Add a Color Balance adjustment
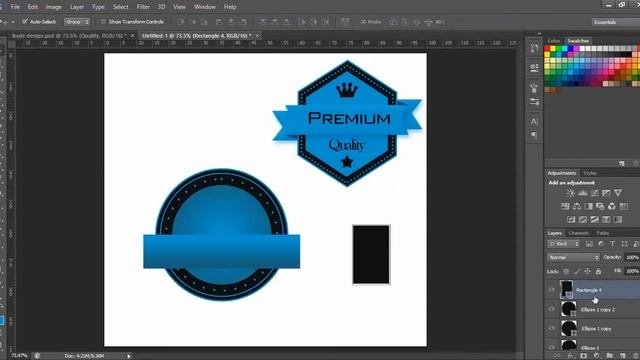The image size is (640, 360). pyautogui.click(x=577, y=206)
